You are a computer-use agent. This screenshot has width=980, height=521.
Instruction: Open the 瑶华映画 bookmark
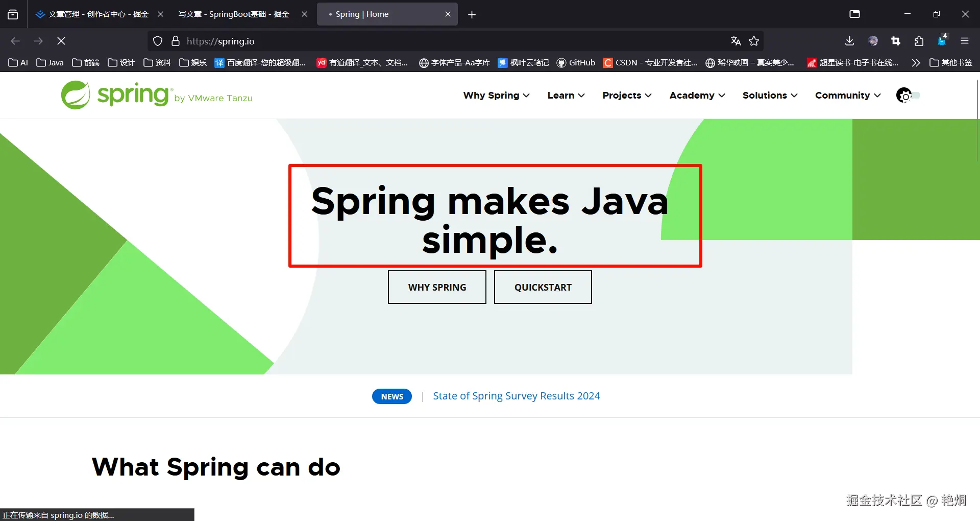[750, 63]
